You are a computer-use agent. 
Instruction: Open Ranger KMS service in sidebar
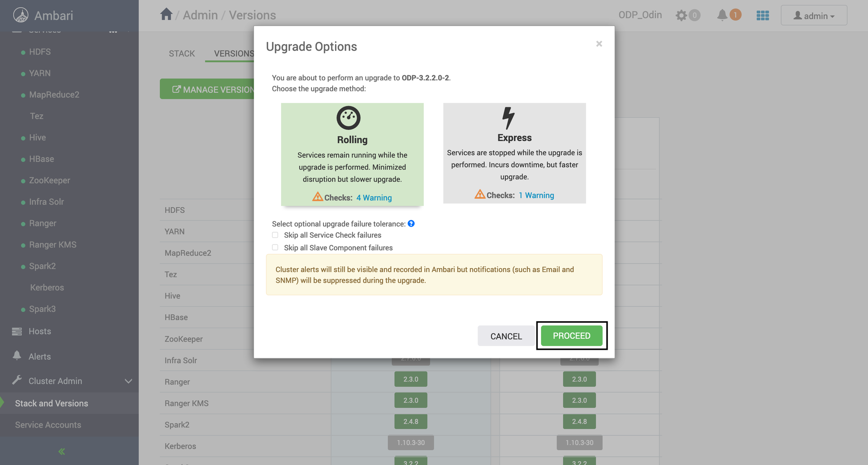(53, 244)
